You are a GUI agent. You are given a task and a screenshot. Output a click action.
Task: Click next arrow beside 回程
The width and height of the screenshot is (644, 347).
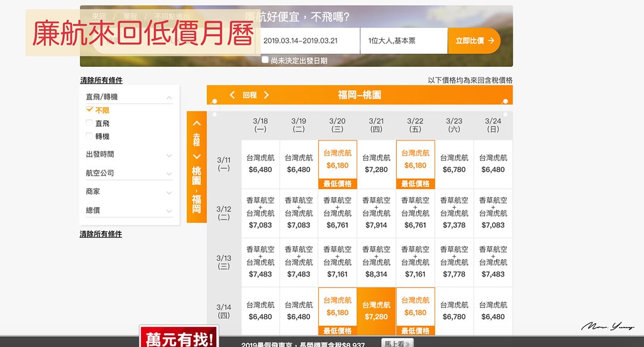pos(266,95)
